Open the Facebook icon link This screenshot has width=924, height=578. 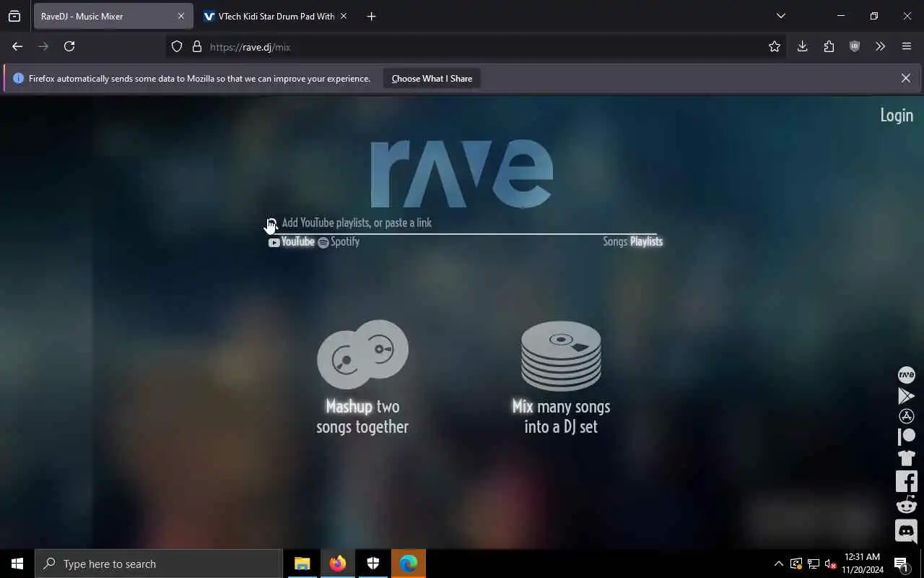[906, 481]
